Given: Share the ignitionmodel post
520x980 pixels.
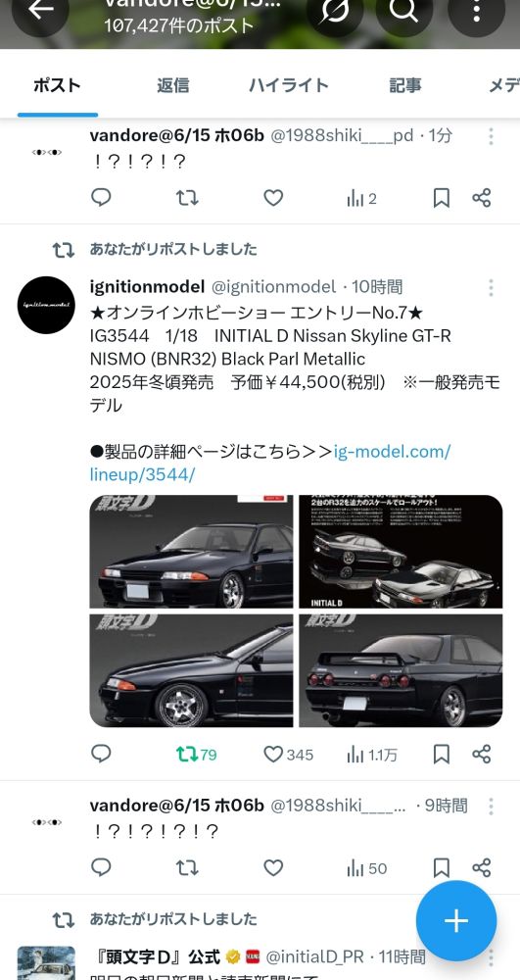Looking at the screenshot, I should pyautogui.click(x=481, y=755).
